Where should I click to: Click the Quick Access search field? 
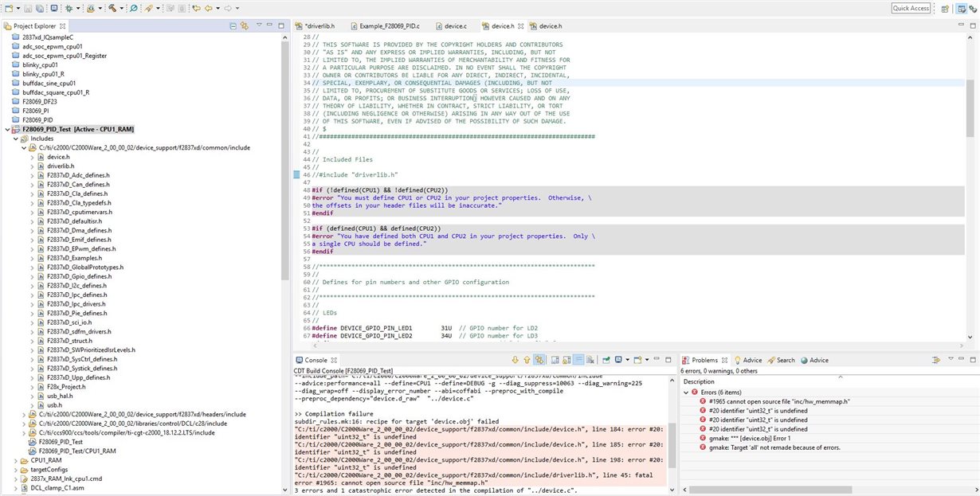click(911, 8)
